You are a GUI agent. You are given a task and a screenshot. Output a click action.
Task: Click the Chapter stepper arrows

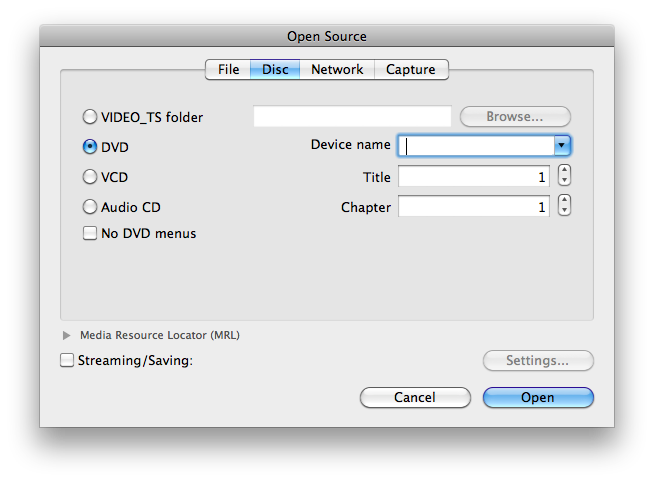(564, 207)
